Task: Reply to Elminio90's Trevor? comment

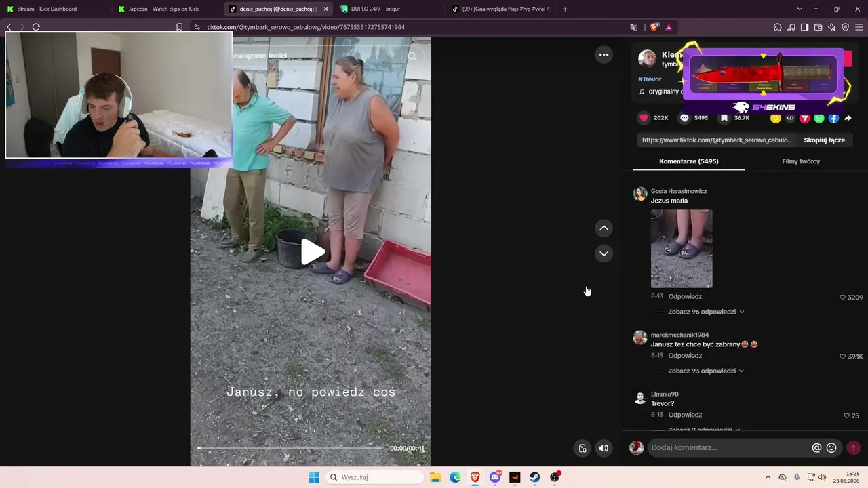Action: 685,415
